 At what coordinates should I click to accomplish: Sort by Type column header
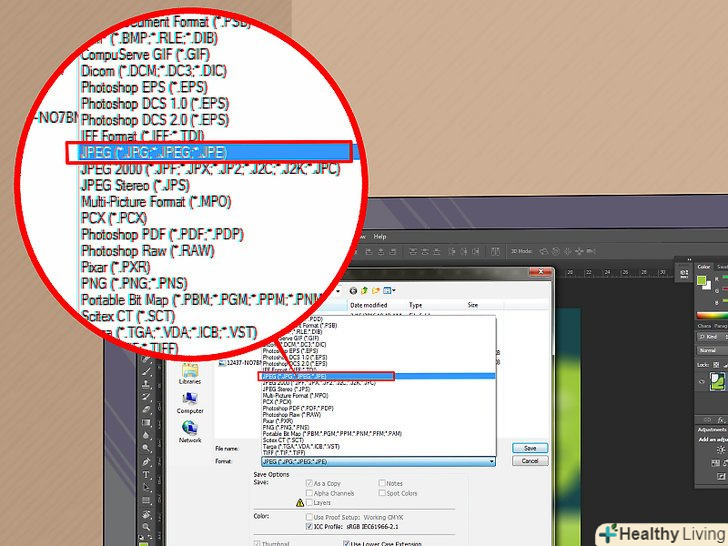point(416,305)
